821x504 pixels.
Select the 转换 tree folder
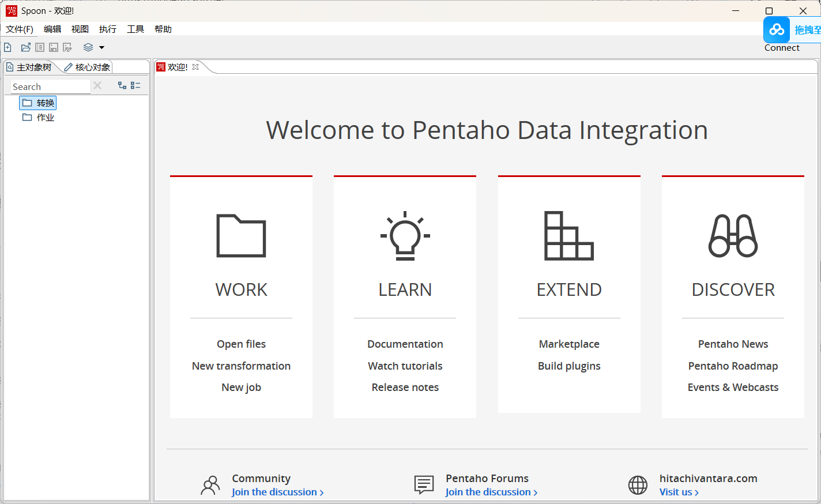point(38,103)
